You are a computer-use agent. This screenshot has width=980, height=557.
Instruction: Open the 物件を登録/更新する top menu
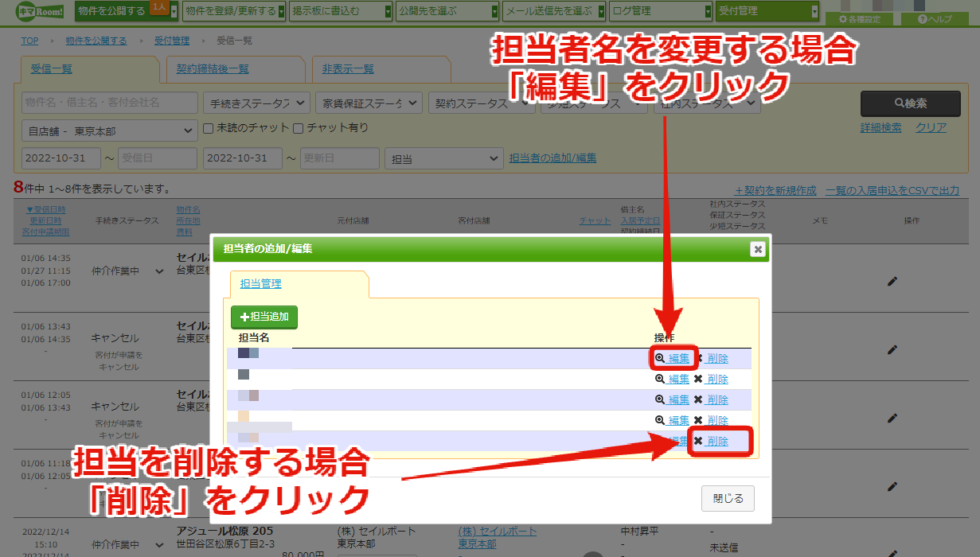(x=233, y=11)
